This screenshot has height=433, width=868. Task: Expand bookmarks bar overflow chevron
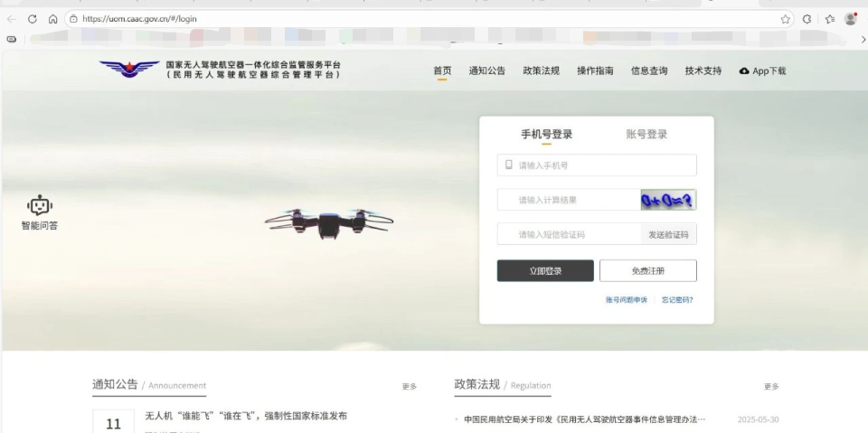tap(863, 39)
